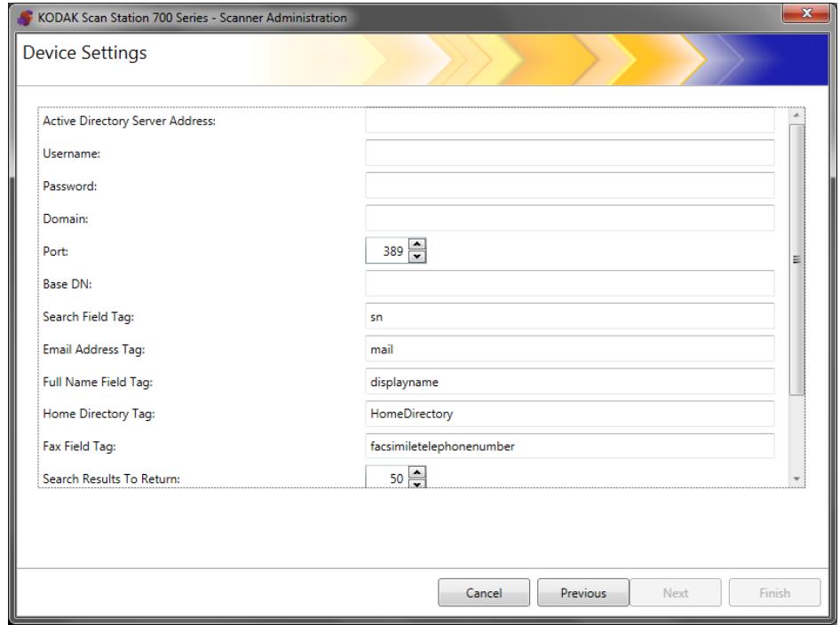Click the Search Results To Return label
840x625 pixels.
pos(111,479)
